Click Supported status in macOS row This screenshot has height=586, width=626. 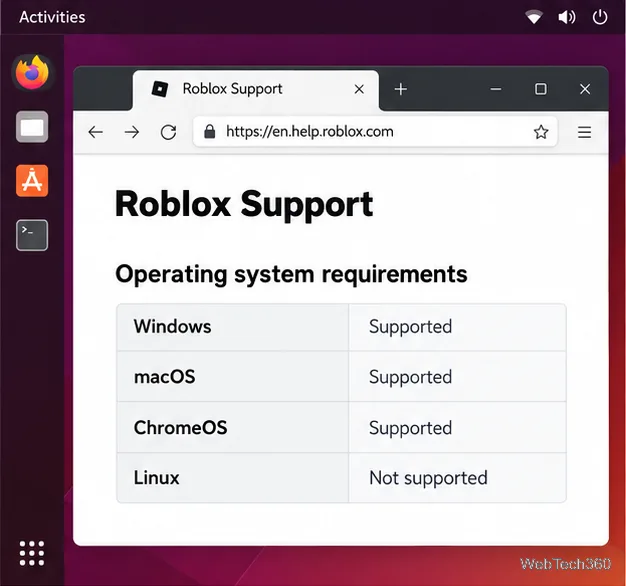pyautogui.click(x=410, y=377)
